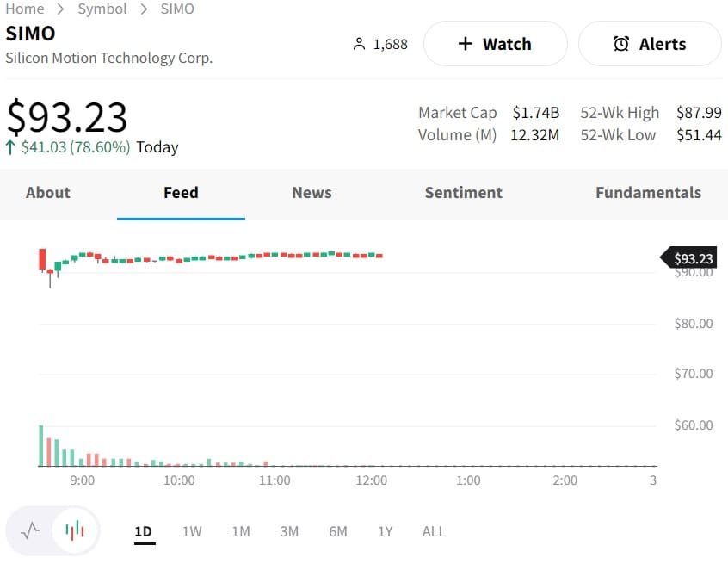Choose the 1Y chart range
Viewport: 728px width, 564px height.
click(x=386, y=531)
